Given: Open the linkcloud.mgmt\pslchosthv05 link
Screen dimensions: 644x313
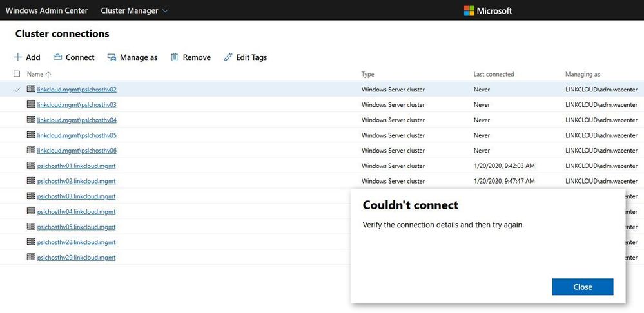Looking at the screenshot, I should tap(77, 135).
